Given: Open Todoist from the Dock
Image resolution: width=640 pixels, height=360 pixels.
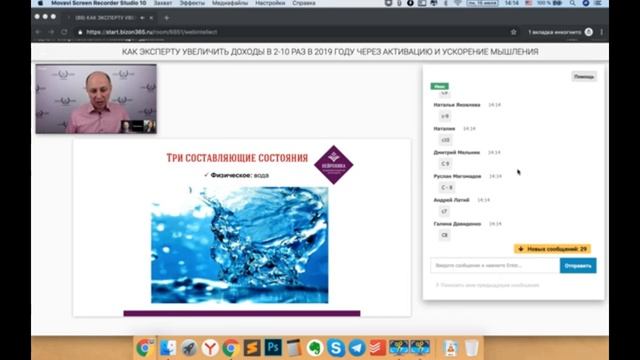Looking at the screenshot, I should [x=378, y=348].
